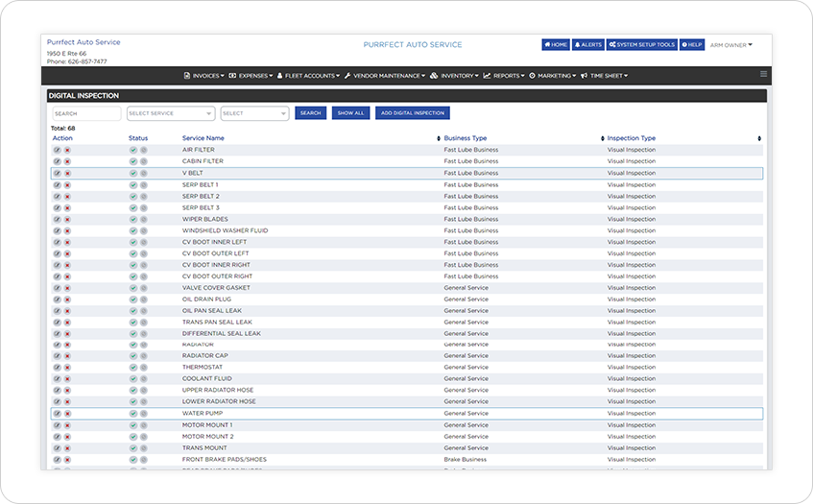Expand the Vendor Maintenance menu
This screenshot has width=813, height=504.
pyautogui.click(x=385, y=76)
